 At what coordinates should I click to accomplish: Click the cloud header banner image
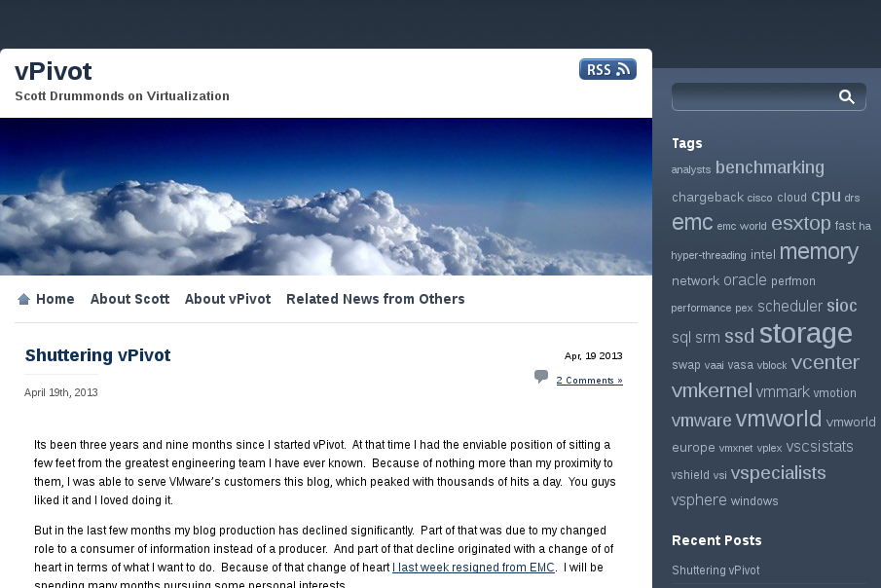[326, 197]
